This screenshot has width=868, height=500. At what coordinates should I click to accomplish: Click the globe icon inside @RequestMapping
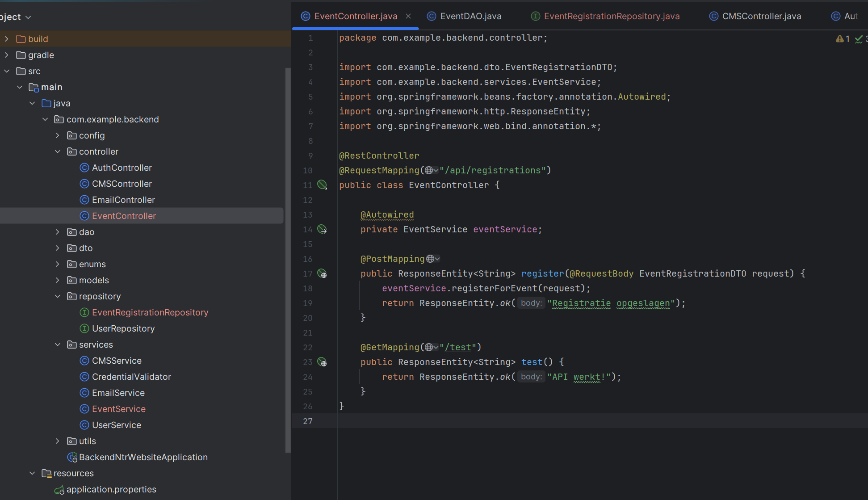(x=429, y=170)
